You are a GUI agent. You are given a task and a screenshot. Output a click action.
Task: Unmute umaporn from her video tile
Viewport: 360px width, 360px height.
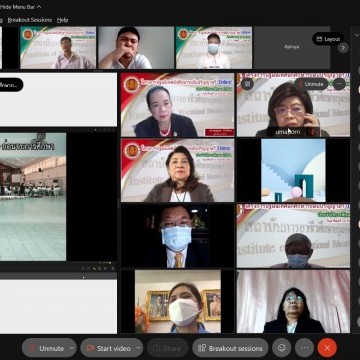pos(311,84)
